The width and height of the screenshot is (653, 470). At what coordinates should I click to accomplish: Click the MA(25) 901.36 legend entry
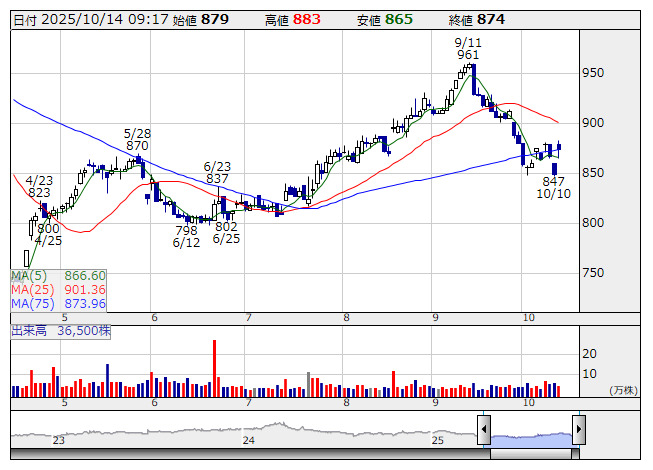(58, 290)
